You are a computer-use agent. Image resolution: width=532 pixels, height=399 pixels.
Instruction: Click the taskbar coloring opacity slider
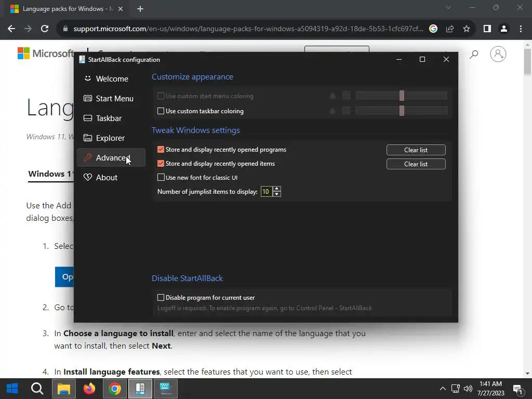click(402, 111)
